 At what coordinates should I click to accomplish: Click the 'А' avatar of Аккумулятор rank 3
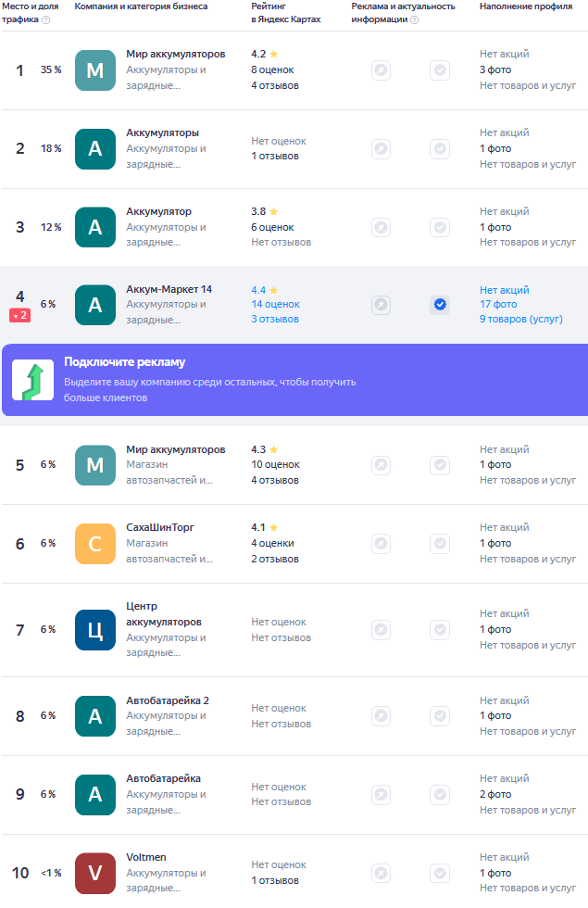94,227
